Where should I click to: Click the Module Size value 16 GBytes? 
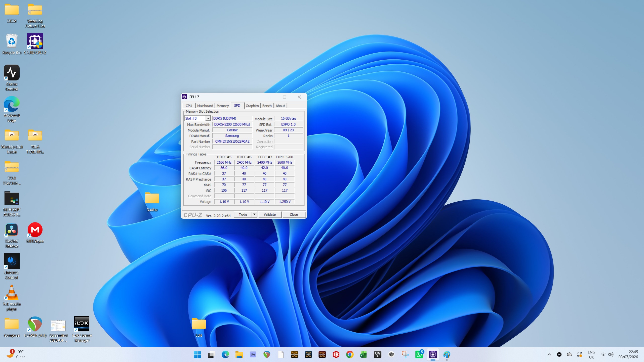pos(289,118)
